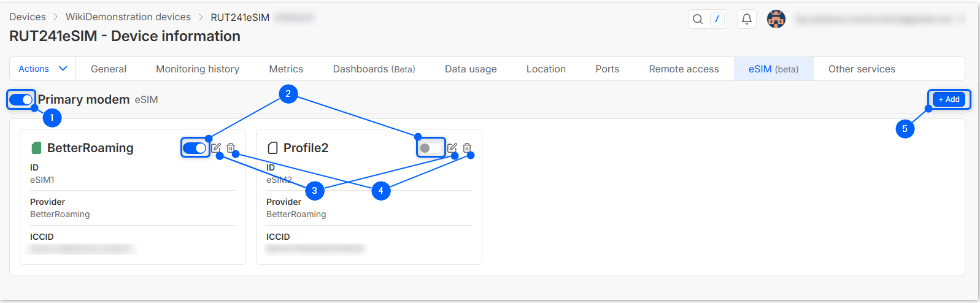The width and height of the screenshot is (980, 303).
Task: Toggle the Primary modem switch
Action: coord(21,99)
